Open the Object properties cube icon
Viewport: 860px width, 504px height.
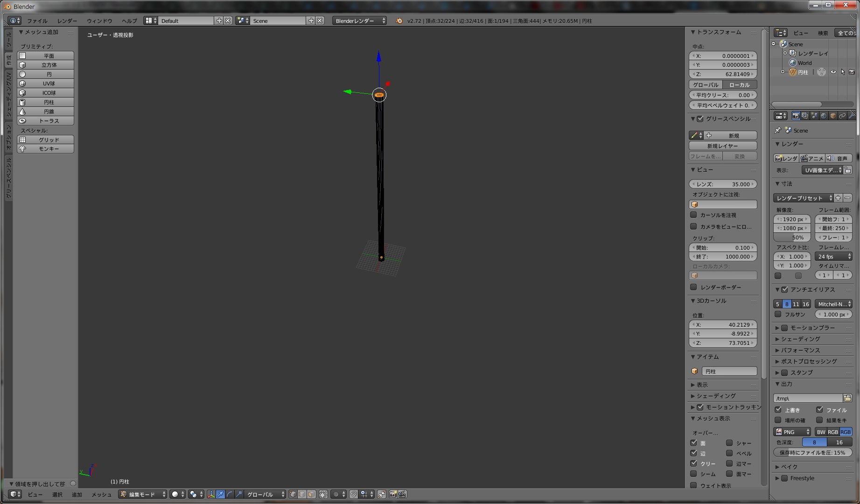833,116
